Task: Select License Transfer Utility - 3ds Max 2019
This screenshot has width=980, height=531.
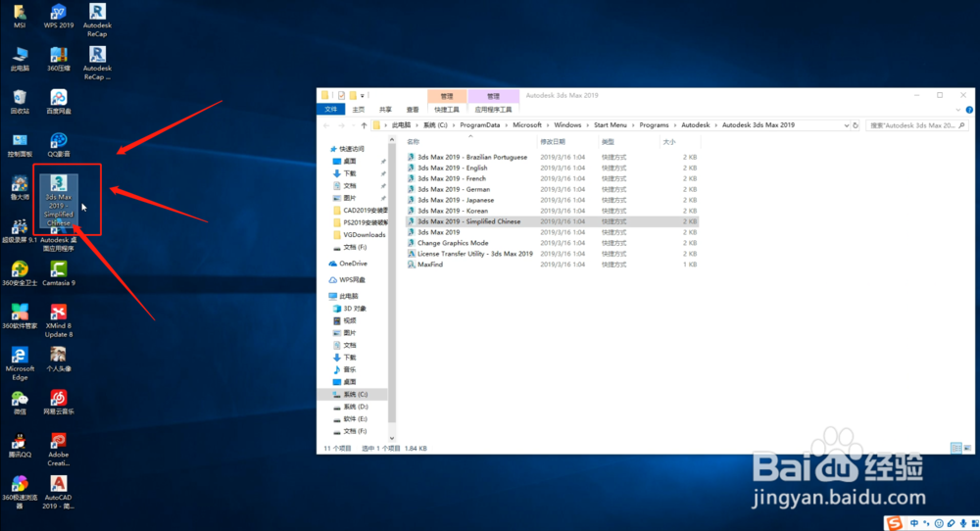Action: point(475,254)
